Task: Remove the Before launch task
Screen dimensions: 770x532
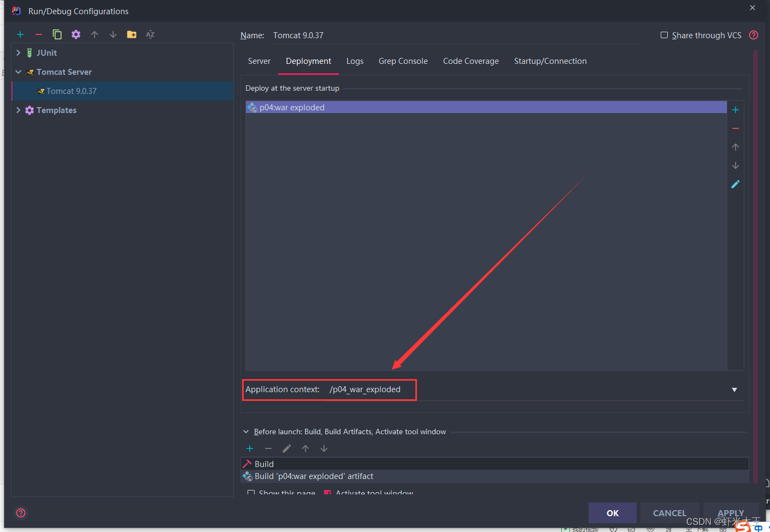Action: point(268,448)
